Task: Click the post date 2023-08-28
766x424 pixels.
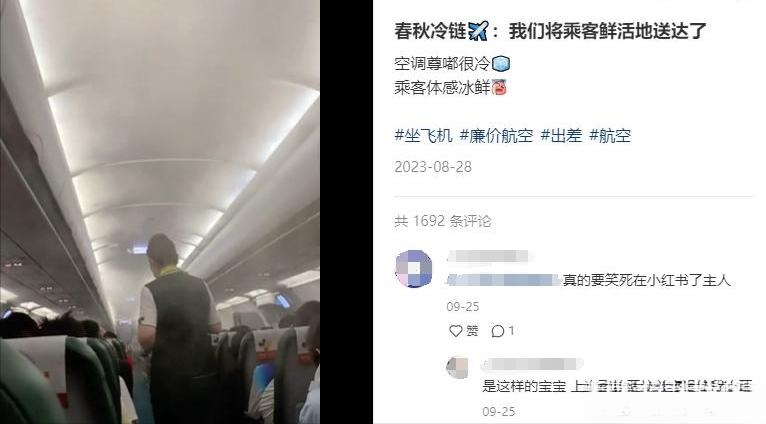Action: tap(433, 167)
